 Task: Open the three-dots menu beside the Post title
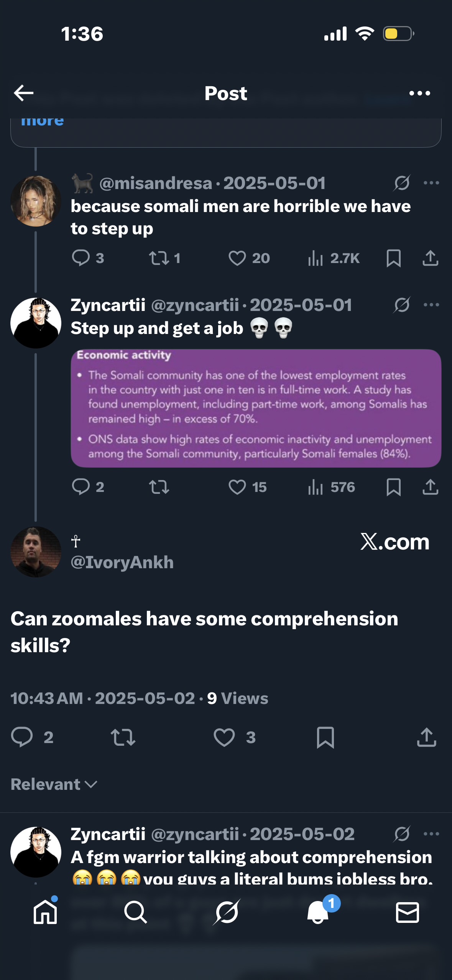tap(419, 93)
